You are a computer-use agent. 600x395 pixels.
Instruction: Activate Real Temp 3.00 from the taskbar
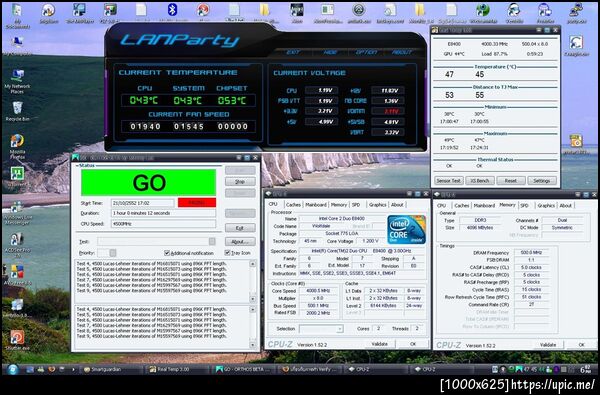[x=177, y=369]
